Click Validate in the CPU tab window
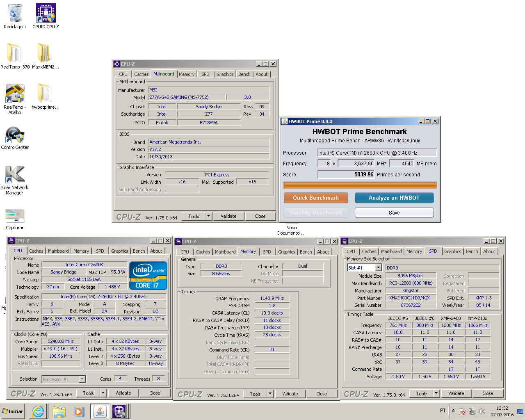The image size is (525, 420). click(x=123, y=393)
